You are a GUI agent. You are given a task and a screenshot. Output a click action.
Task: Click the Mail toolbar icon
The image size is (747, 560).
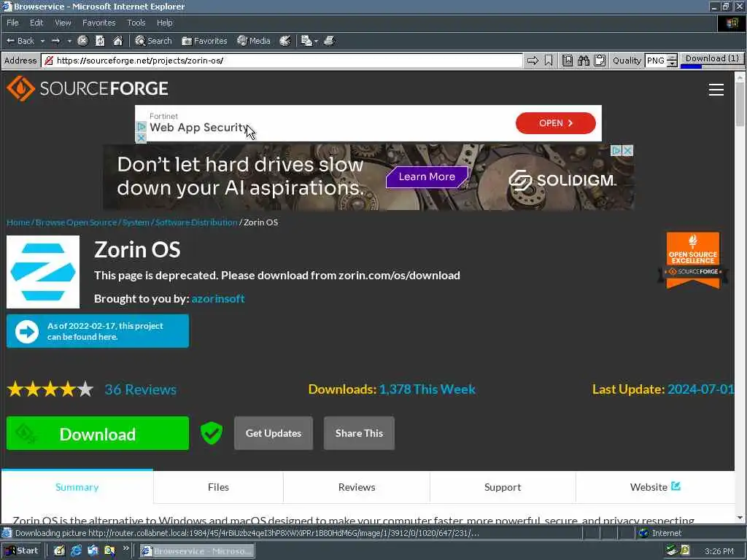306,41
